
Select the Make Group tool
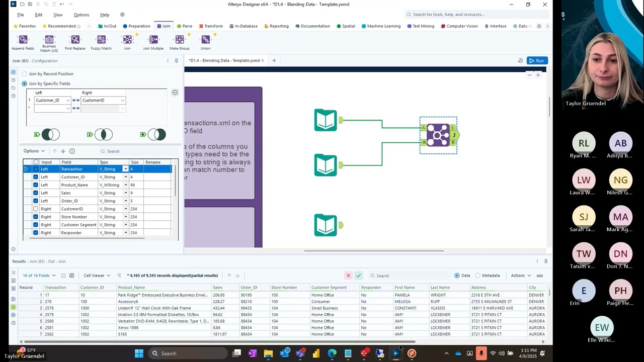(x=179, y=43)
